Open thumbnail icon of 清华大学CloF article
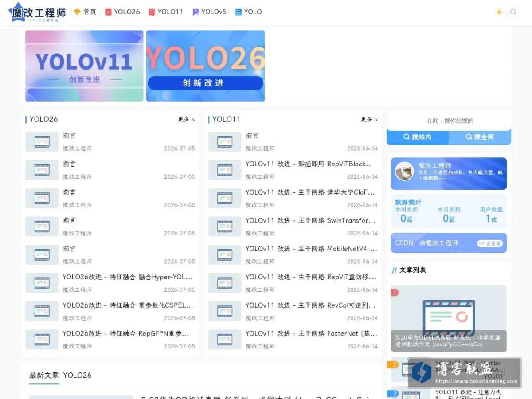 225,198
